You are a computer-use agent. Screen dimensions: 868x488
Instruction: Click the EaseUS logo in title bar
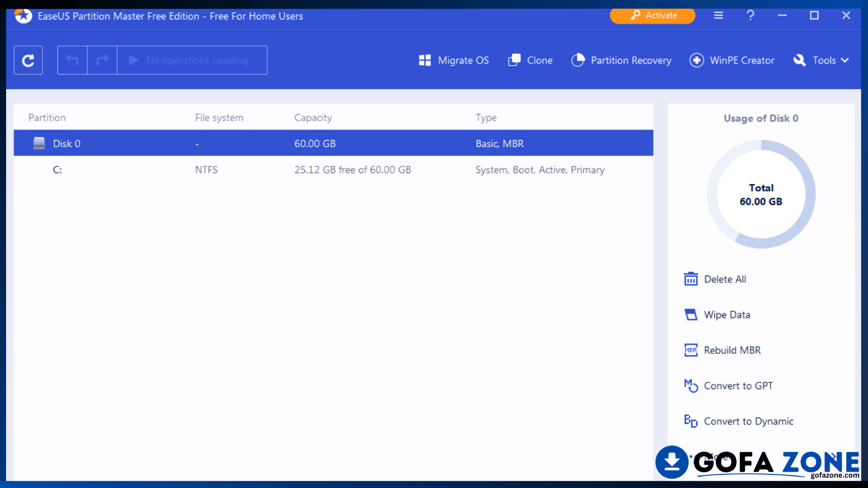(23, 15)
